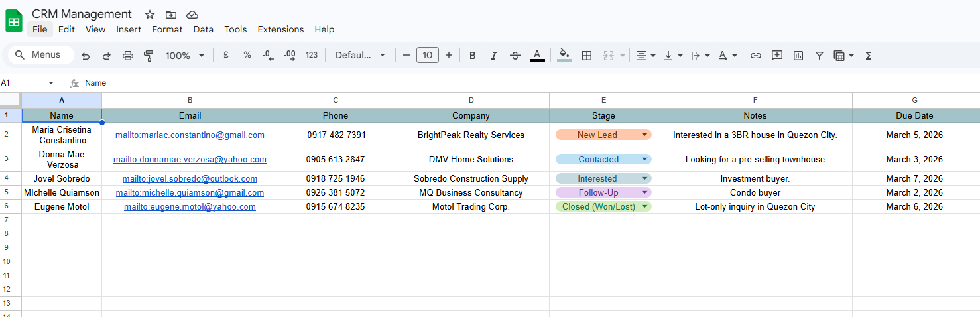The image size is (980, 317).
Task: Star the CRM Management document
Action: tap(150, 15)
